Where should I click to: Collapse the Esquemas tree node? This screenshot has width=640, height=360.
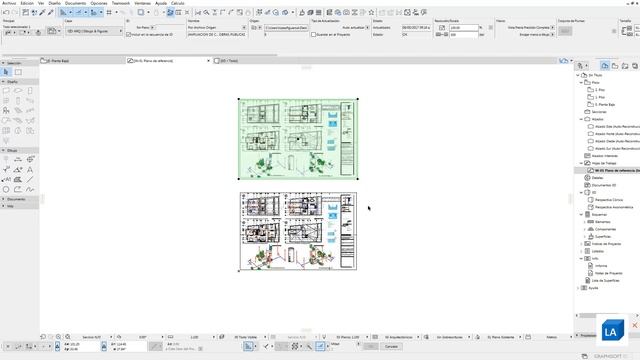point(581,215)
